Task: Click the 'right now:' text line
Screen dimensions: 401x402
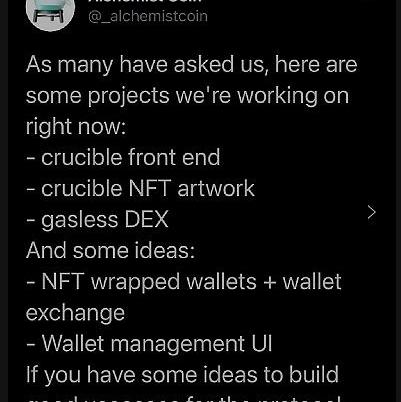Action: 76,127
